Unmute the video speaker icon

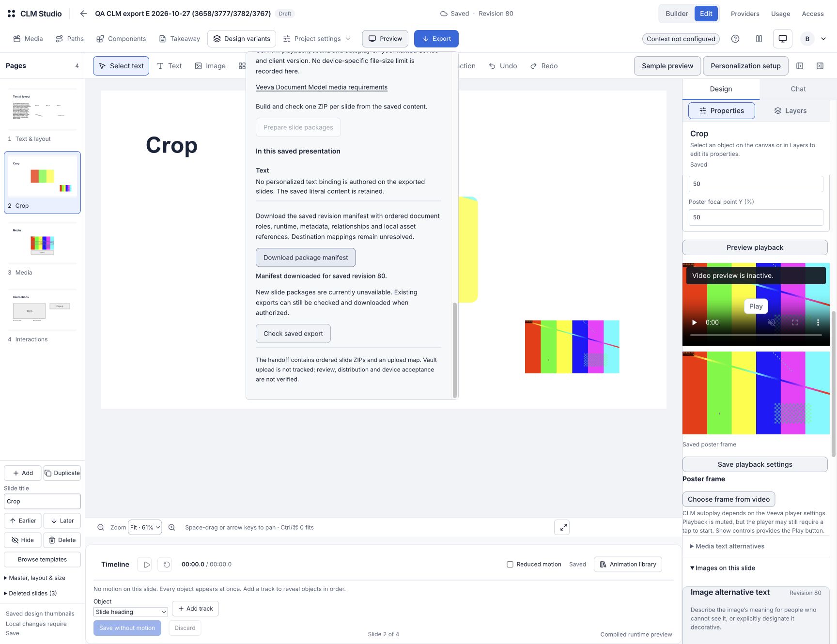click(772, 322)
